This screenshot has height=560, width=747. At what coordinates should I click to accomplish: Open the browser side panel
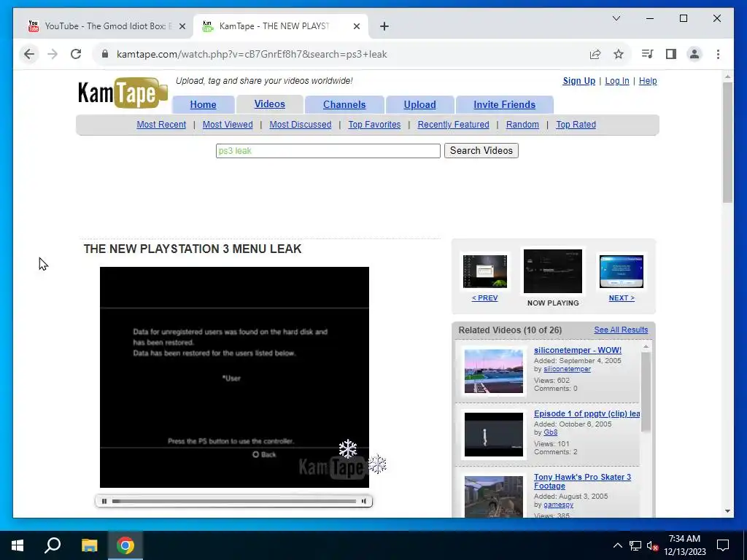(x=671, y=54)
